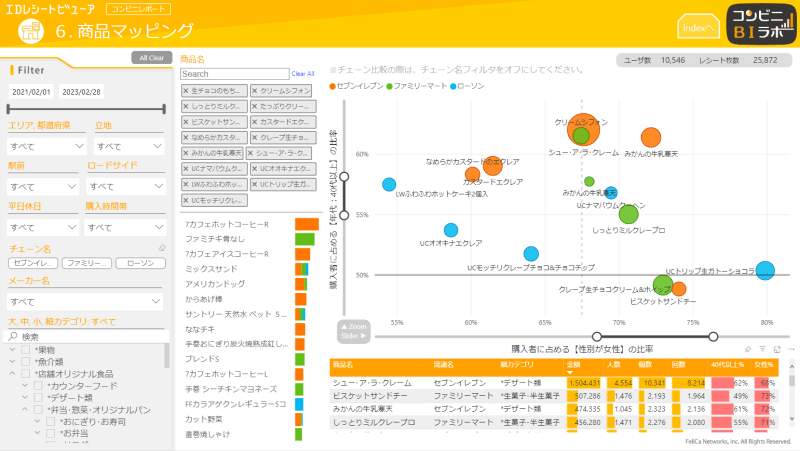800x451 pixels.
Task: Remove the カスタードエク product chip
Action: [255, 122]
